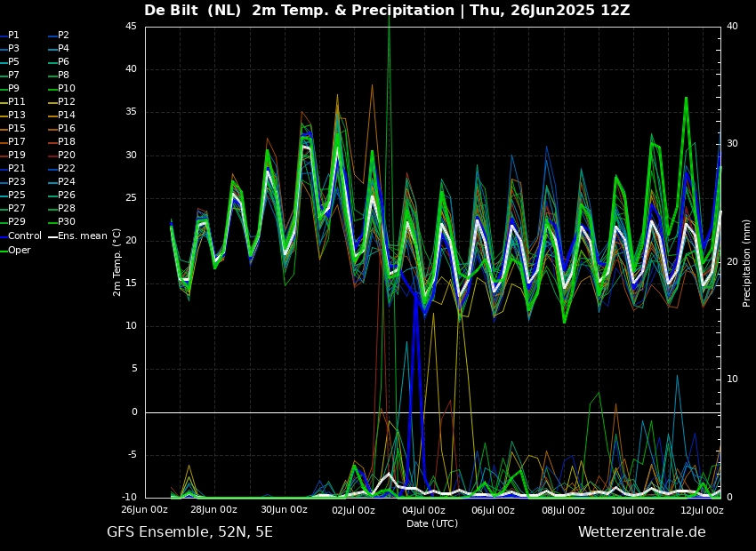Click the 30Jun 00z date tick
The width and height of the screenshot is (756, 551).
click(x=284, y=510)
